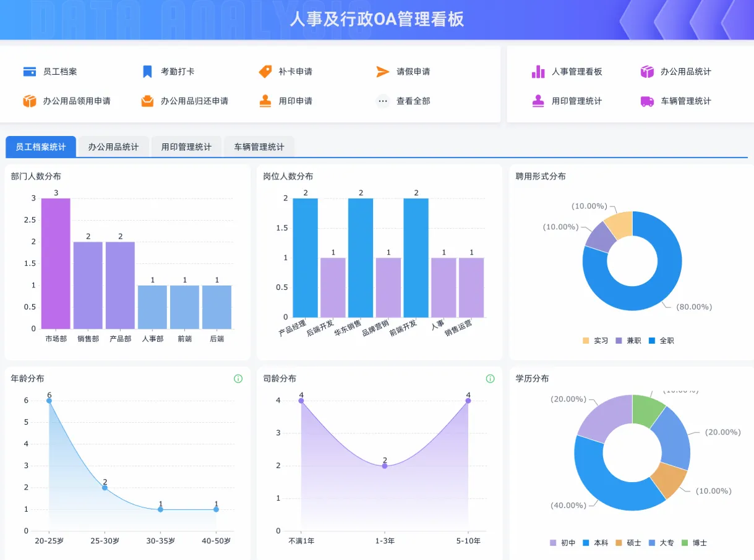
Task: Toggle 实习 legend in 聘用形式分布
Action: coord(596,341)
